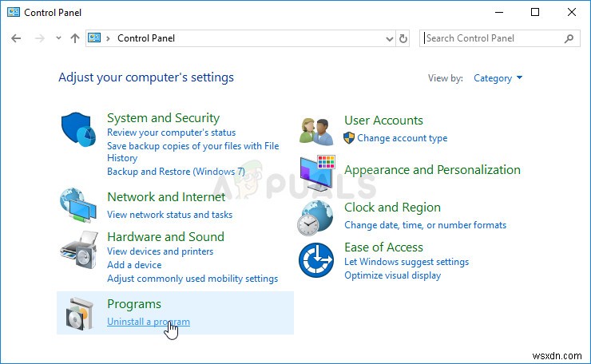Open Change account type link

coord(402,138)
